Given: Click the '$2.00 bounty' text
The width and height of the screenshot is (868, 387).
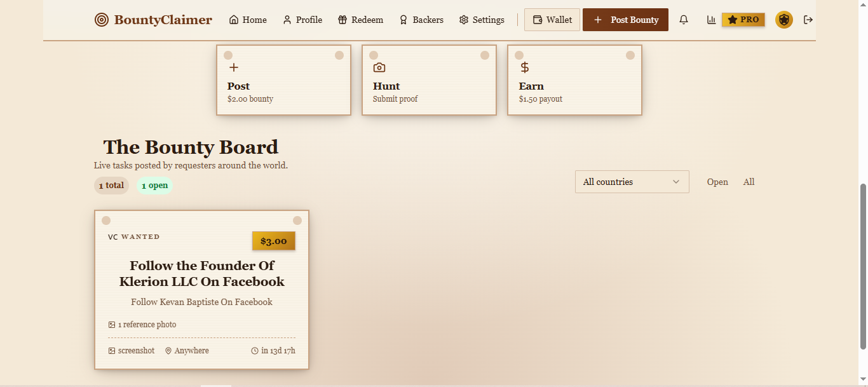Looking at the screenshot, I should point(250,99).
